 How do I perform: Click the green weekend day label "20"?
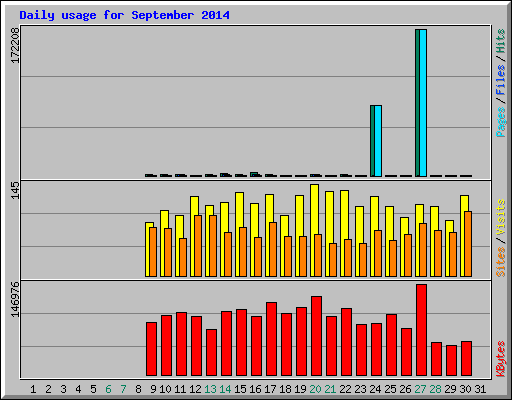click(315, 389)
